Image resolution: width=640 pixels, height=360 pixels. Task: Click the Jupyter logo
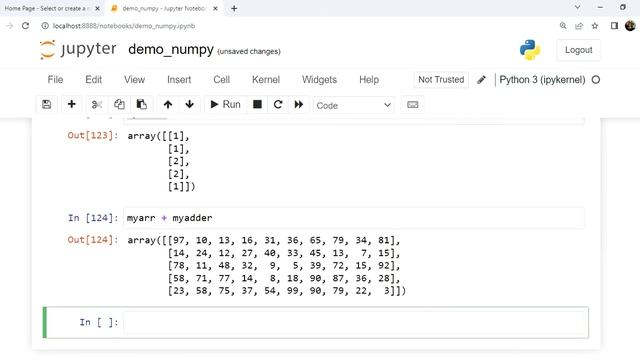pos(78,49)
